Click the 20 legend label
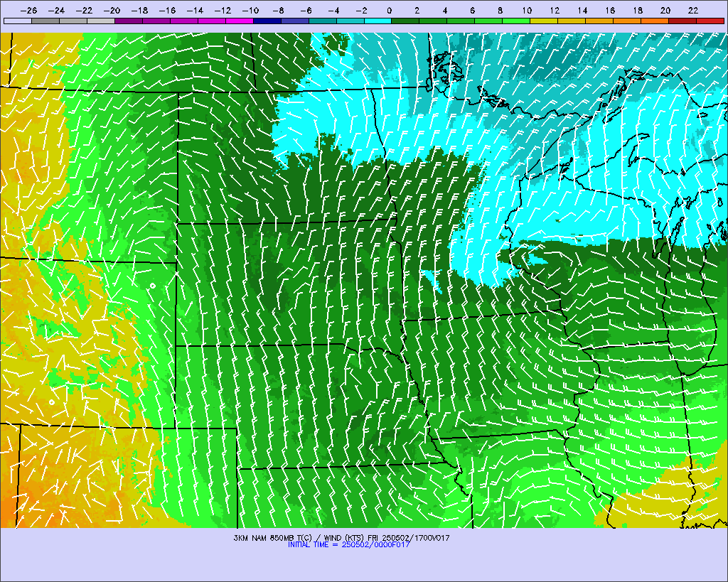The width and height of the screenshot is (728, 582). (665, 11)
